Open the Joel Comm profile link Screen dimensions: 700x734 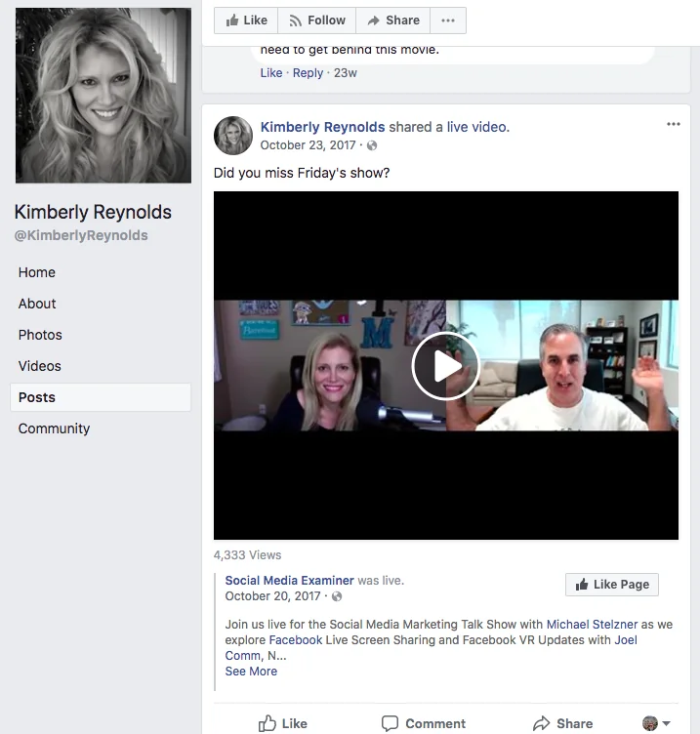(626, 640)
